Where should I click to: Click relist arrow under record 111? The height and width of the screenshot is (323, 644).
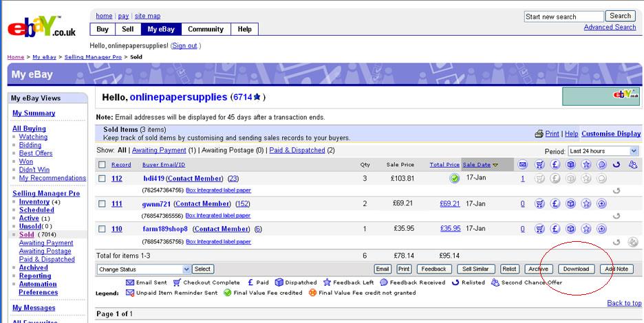pos(616,216)
